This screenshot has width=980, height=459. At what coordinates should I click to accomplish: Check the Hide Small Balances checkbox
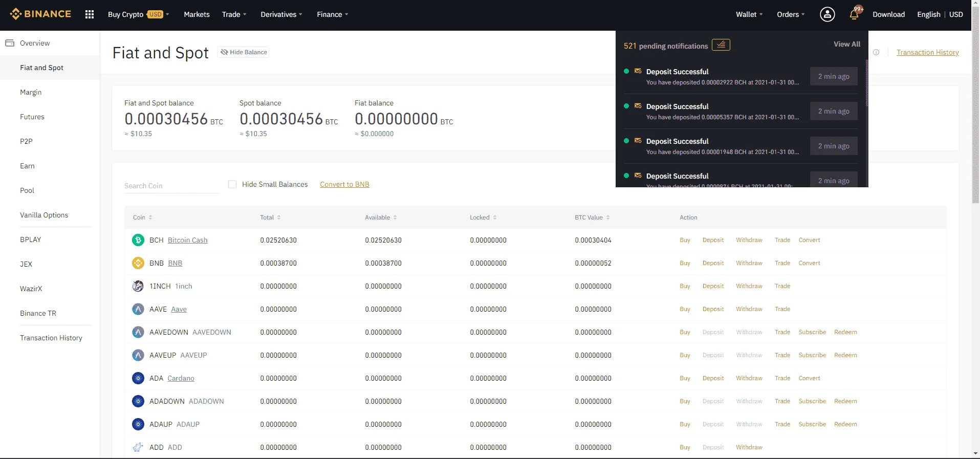click(x=232, y=184)
